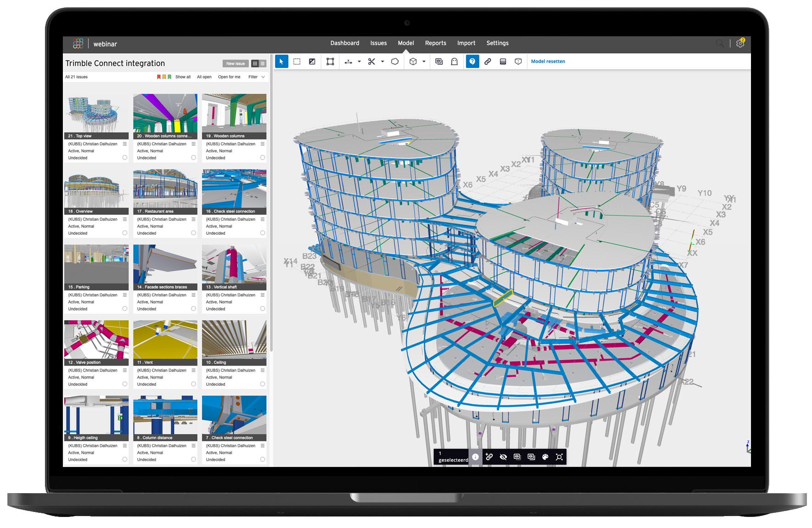Open menu for issue 21 Top view

click(125, 144)
